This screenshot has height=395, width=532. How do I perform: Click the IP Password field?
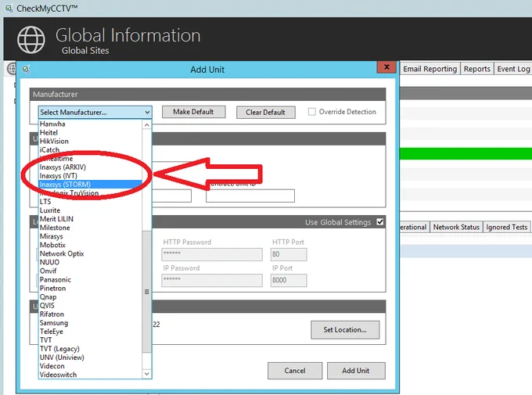[x=212, y=280]
